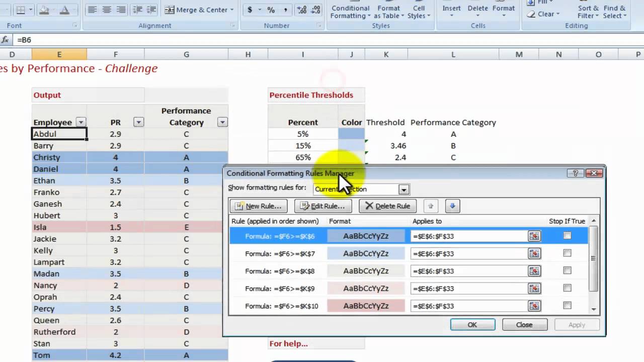Open the Employee column filter dropdown

[80, 122]
